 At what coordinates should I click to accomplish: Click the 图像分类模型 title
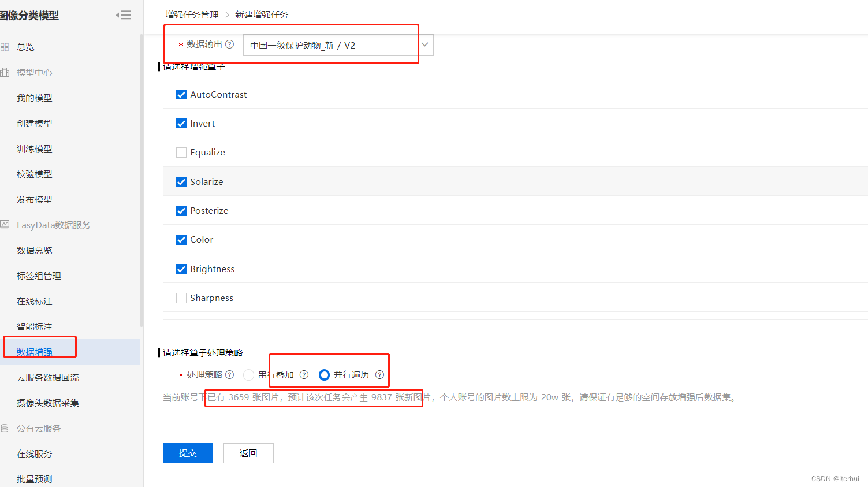point(29,16)
